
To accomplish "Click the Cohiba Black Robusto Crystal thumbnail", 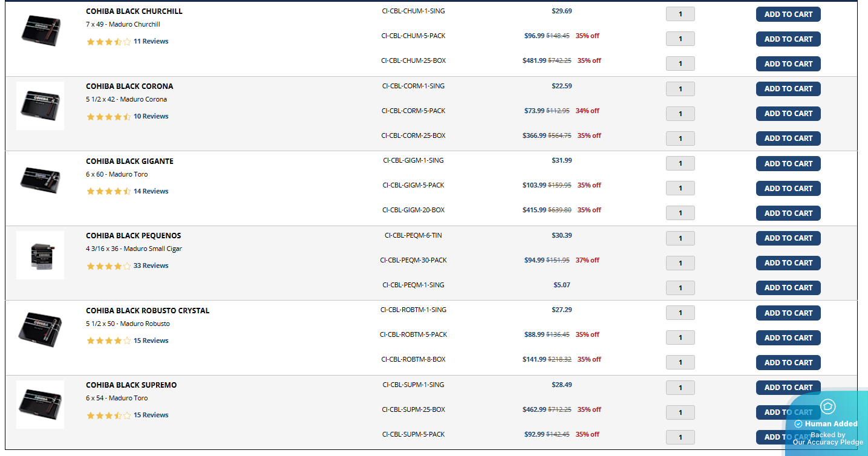I will tap(41, 329).
